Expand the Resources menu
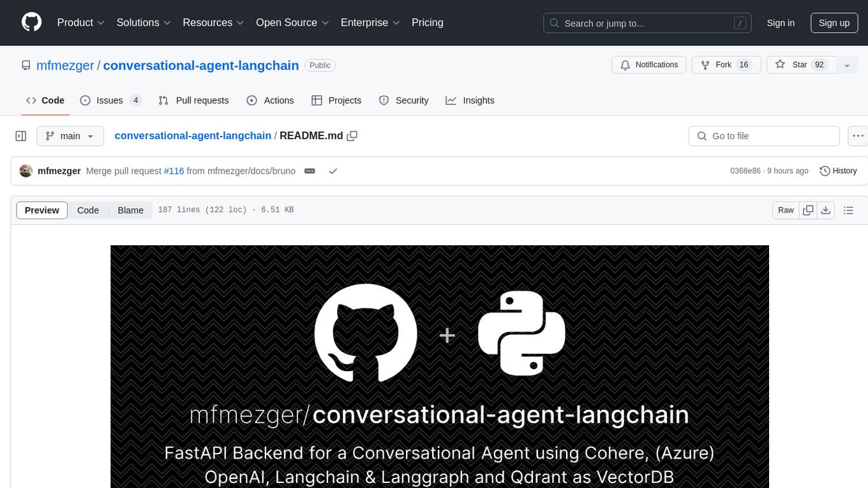868x488 pixels. [213, 22]
